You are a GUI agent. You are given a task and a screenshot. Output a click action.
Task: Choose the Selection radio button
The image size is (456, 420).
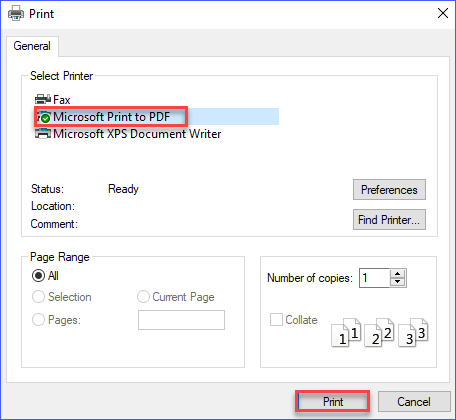click(38, 297)
